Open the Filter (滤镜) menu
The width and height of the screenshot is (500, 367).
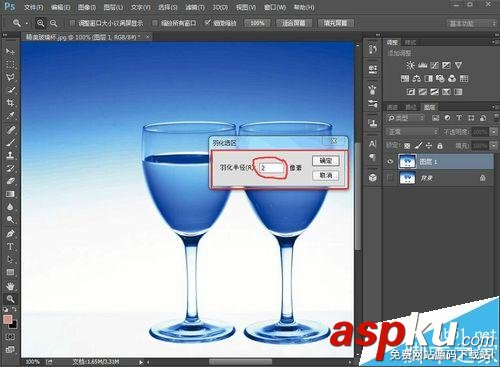pos(194,7)
